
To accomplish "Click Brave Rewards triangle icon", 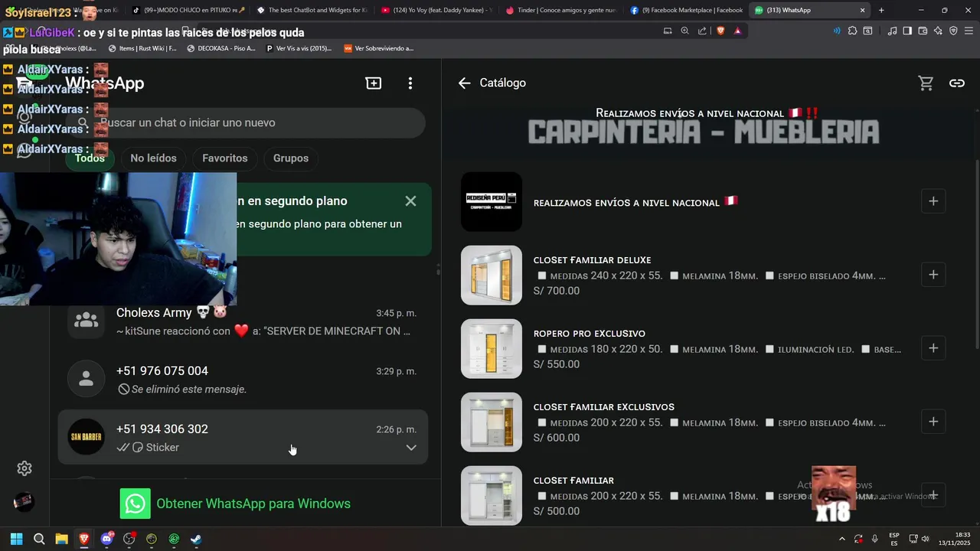I will [737, 31].
